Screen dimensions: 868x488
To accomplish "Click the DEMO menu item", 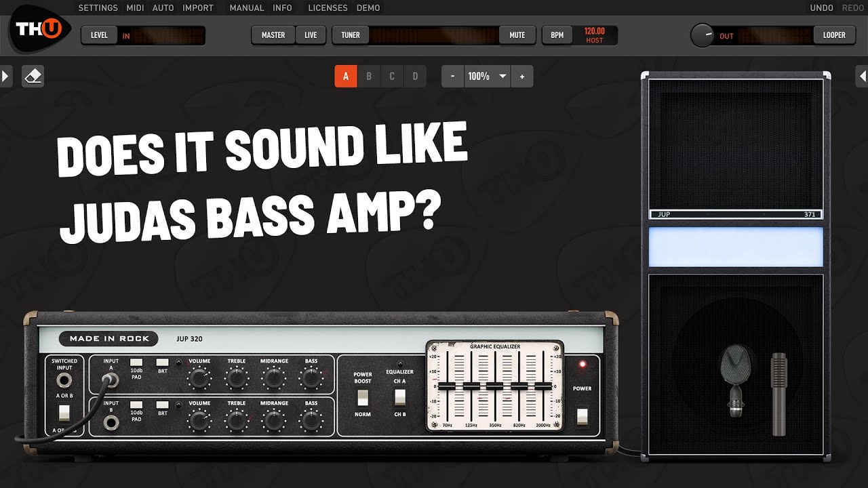I will 368,8.
